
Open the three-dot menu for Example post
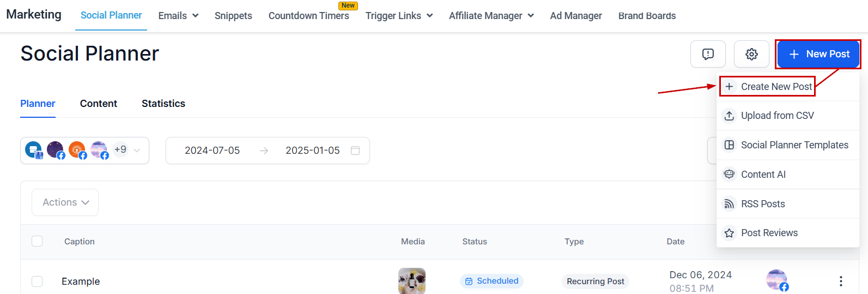(x=841, y=281)
